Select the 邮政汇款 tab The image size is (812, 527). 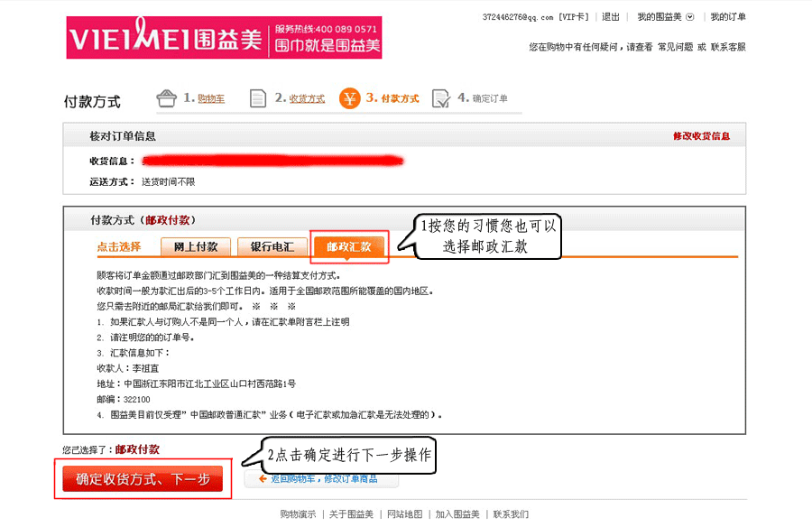click(x=349, y=246)
